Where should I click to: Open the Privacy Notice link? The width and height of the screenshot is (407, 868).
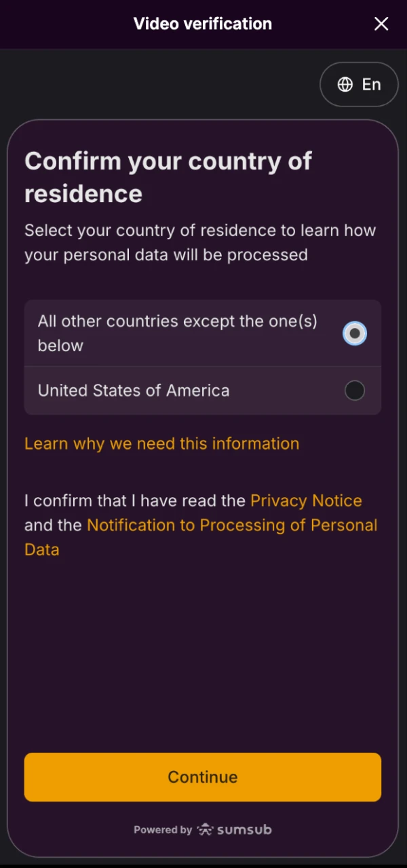305,500
